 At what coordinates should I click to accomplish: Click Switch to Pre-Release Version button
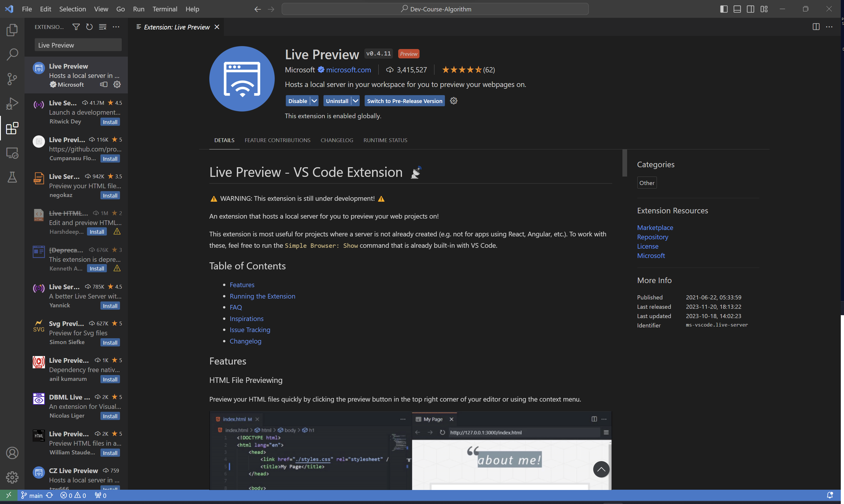pos(405,101)
